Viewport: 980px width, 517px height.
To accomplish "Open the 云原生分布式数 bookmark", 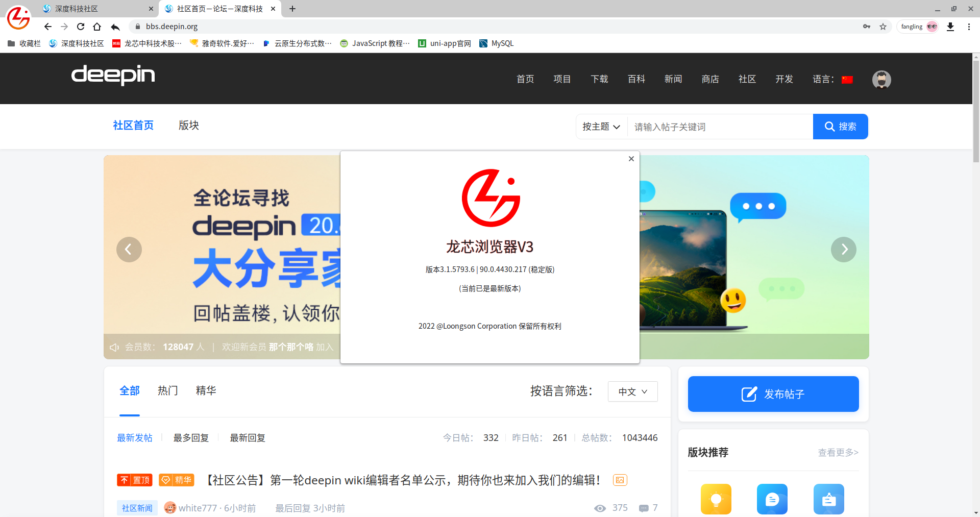I will click(x=297, y=43).
